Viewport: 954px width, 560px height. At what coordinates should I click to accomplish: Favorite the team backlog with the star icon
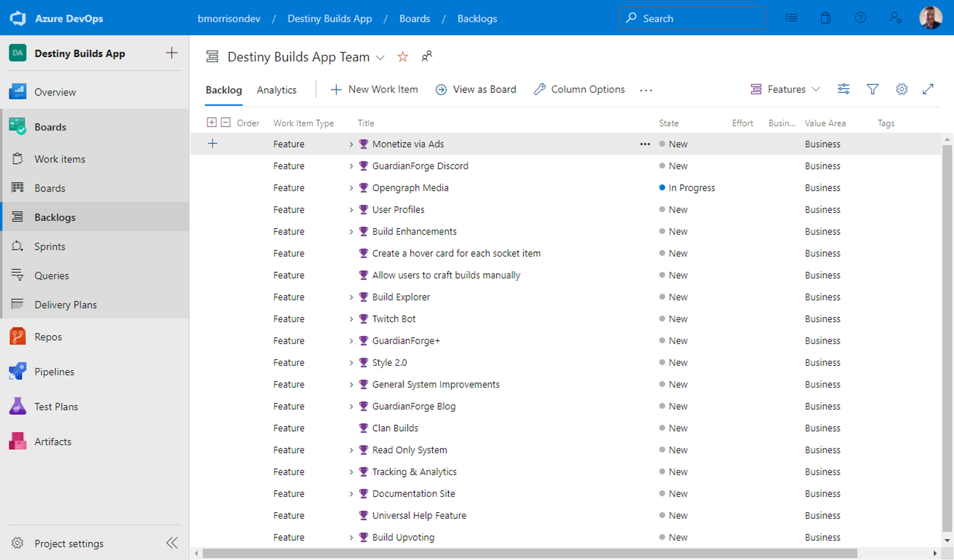[x=403, y=57]
